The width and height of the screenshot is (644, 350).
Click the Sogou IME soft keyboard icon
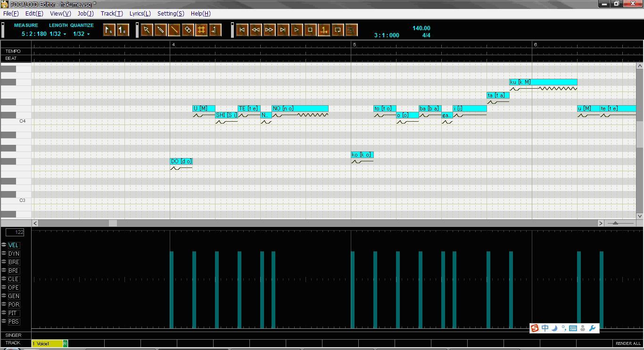tap(573, 328)
